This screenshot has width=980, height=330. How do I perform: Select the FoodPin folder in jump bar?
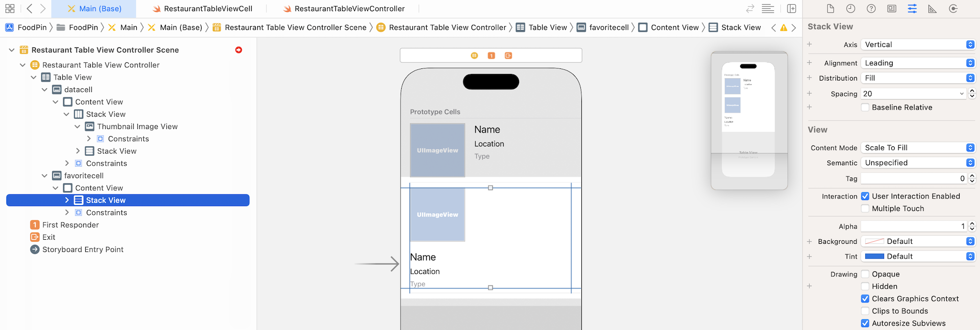[77, 28]
